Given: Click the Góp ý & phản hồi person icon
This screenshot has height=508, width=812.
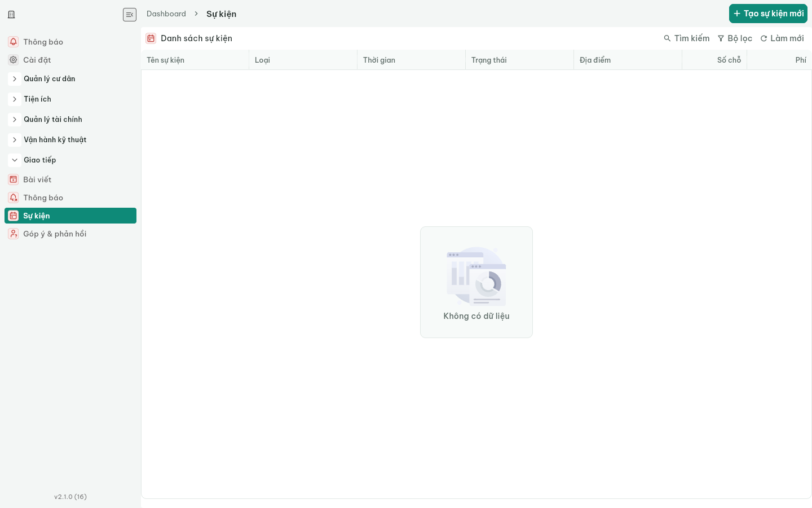Looking at the screenshot, I should point(14,234).
